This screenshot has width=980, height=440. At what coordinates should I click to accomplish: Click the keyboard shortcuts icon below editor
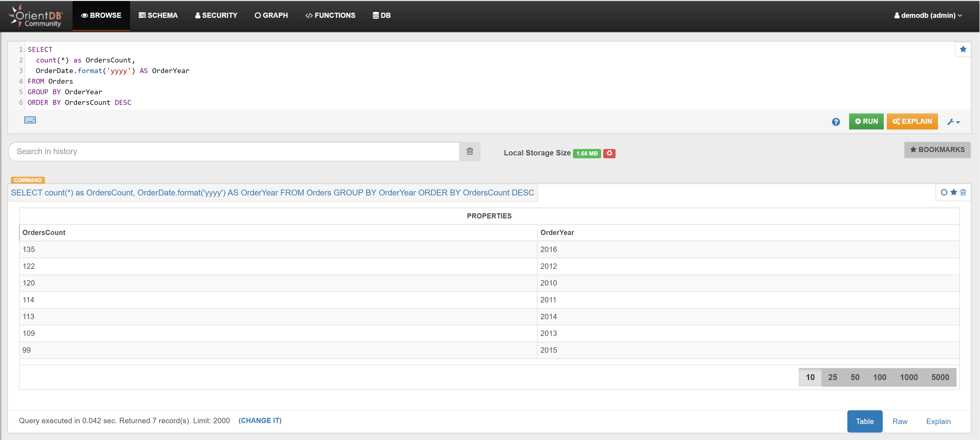(30, 120)
